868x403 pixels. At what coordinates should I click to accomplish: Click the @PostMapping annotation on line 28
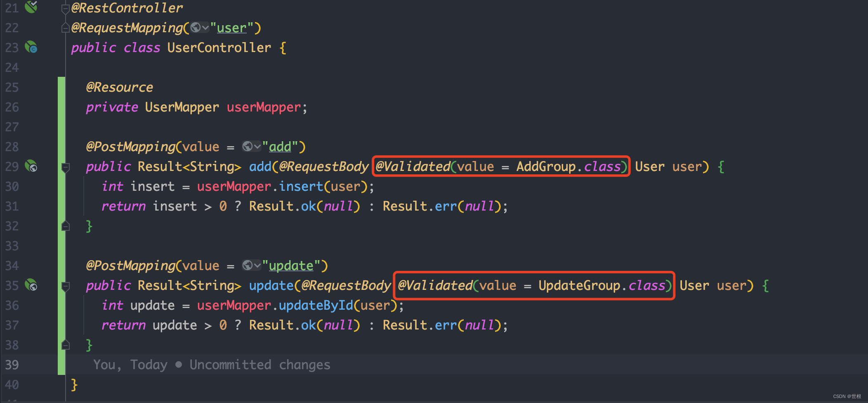tap(131, 147)
